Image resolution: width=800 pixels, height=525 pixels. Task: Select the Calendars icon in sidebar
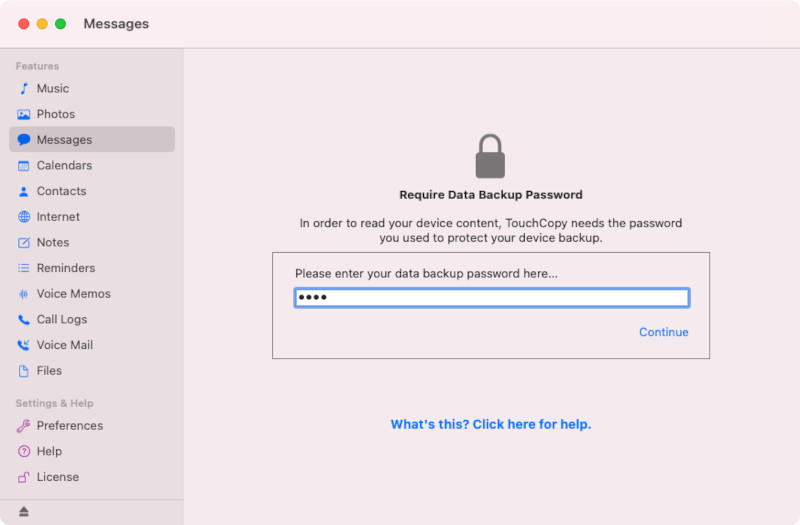24,166
